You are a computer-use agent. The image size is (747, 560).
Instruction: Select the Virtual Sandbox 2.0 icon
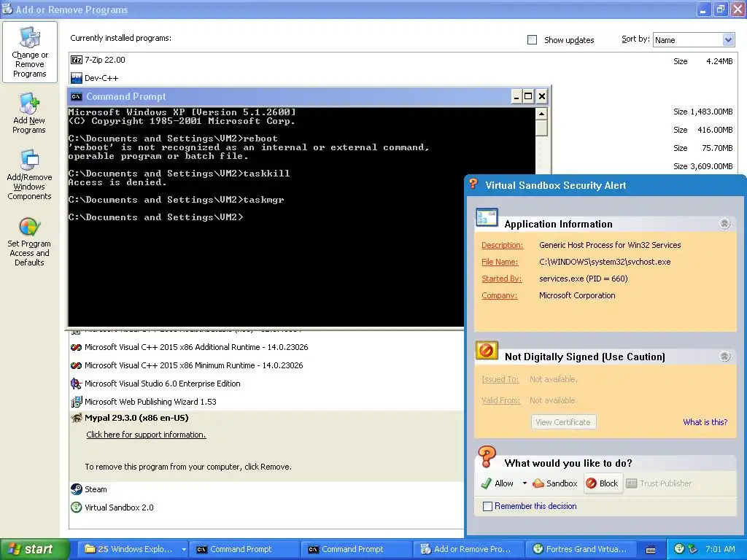[x=76, y=507]
